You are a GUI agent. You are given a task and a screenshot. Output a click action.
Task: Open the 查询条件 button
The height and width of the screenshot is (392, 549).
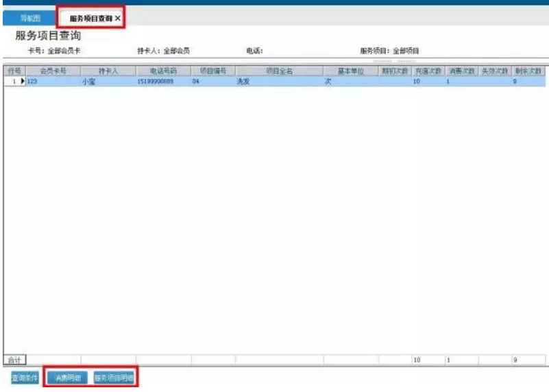pos(25,378)
